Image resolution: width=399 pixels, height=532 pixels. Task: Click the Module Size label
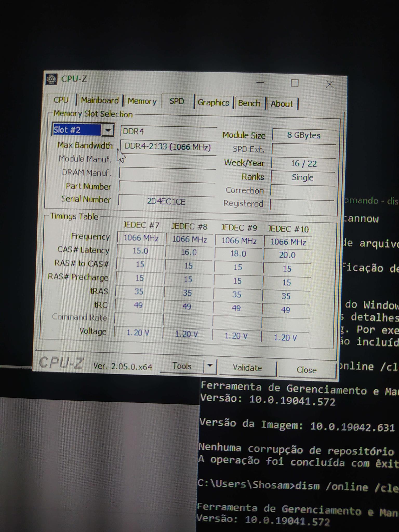point(244,135)
